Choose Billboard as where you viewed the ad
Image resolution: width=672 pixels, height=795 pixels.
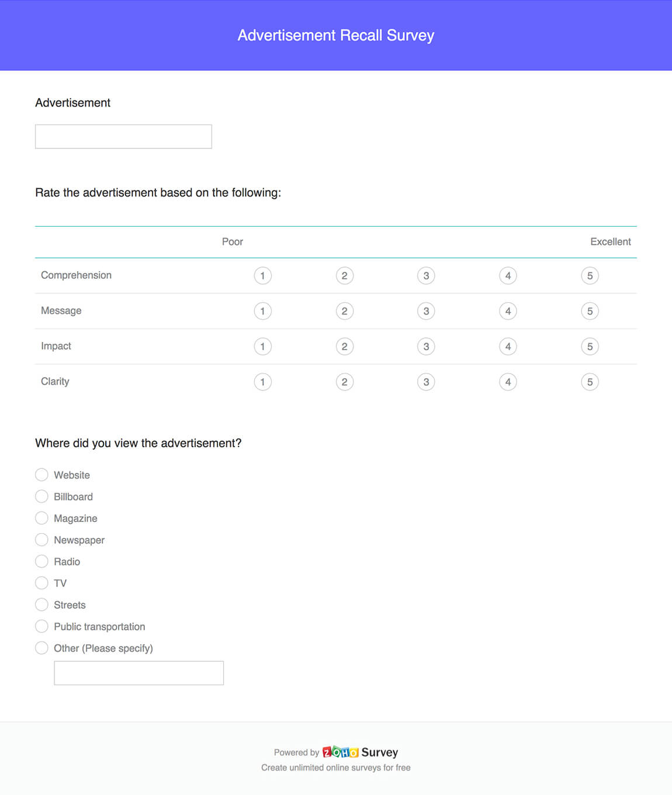coord(41,496)
